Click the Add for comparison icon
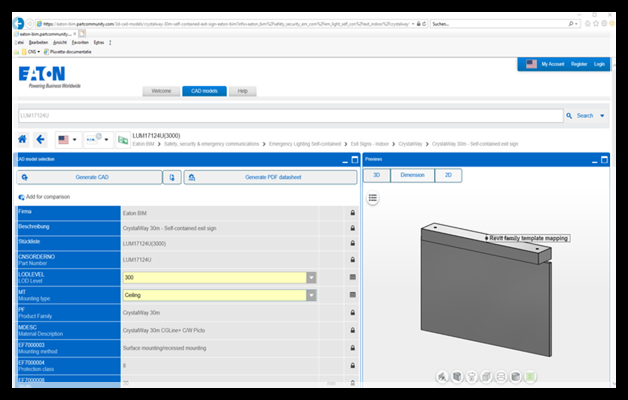The height and width of the screenshot is (400, 628). [21, 197]
